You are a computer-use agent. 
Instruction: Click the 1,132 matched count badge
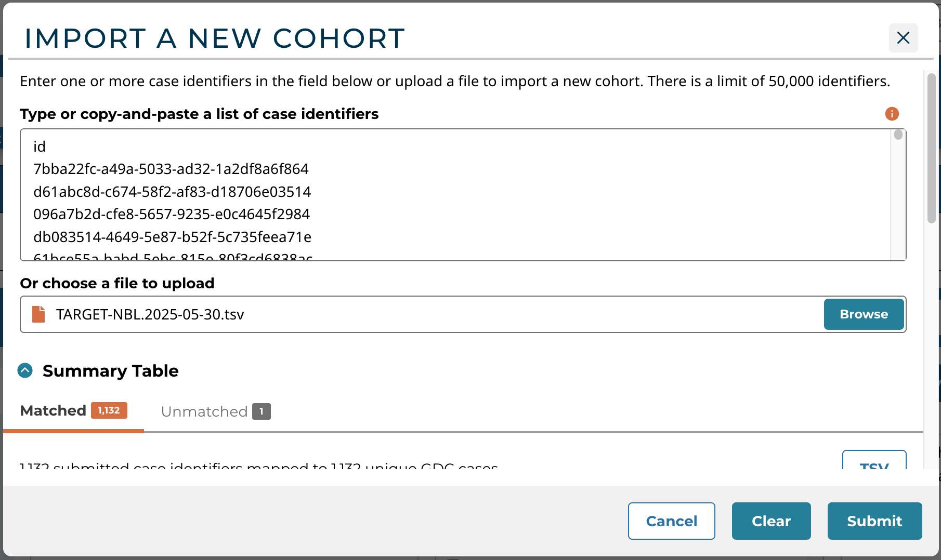click(x=109, y=410)
